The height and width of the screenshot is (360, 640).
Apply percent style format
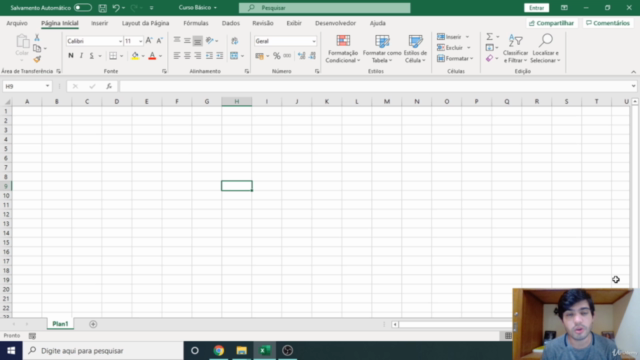pos(277,56)
